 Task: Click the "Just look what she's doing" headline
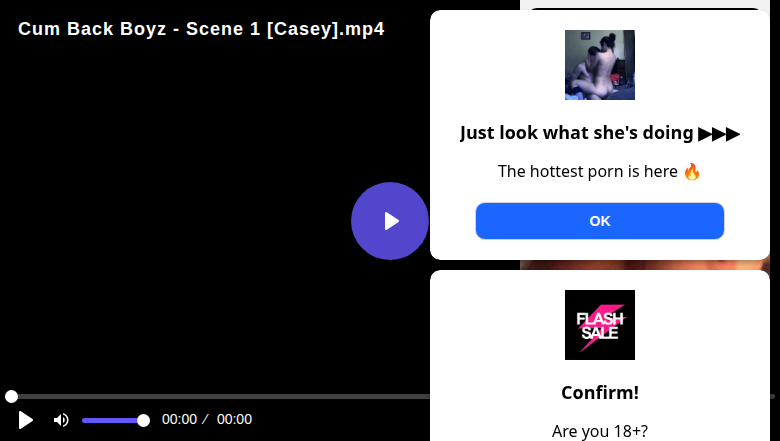[x=577, y=133]
